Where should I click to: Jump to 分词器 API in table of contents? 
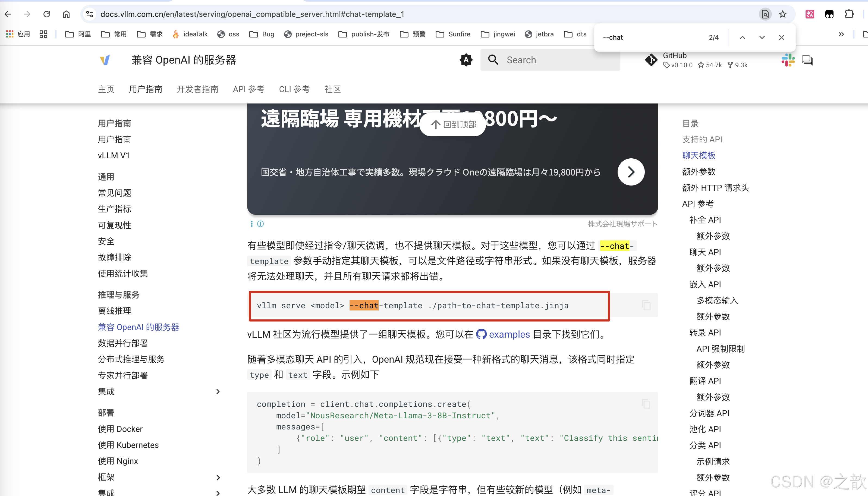(x=709, y=413)
